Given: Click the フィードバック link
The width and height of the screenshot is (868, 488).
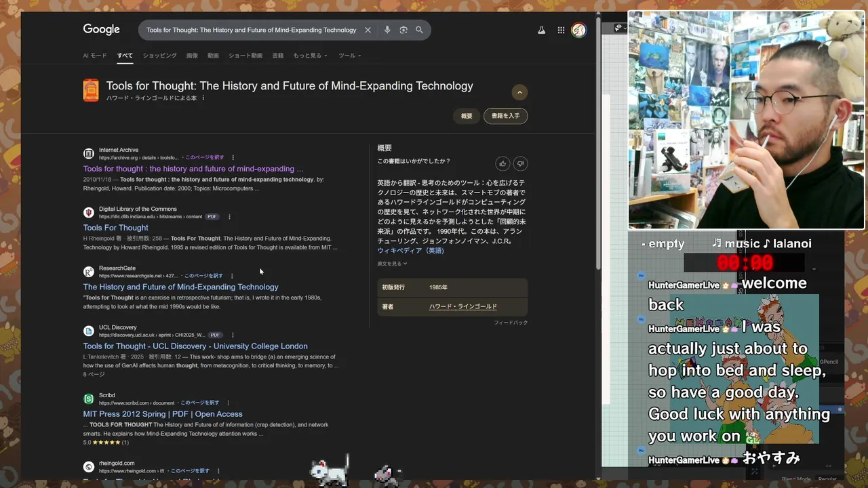Looking at the screenshot, I should coord(511,323).
